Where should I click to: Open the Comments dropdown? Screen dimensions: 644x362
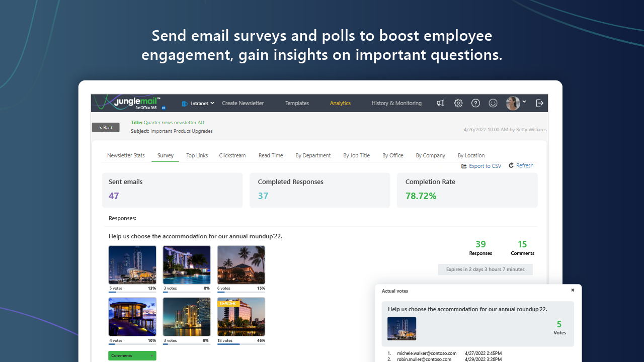point(132,355)
